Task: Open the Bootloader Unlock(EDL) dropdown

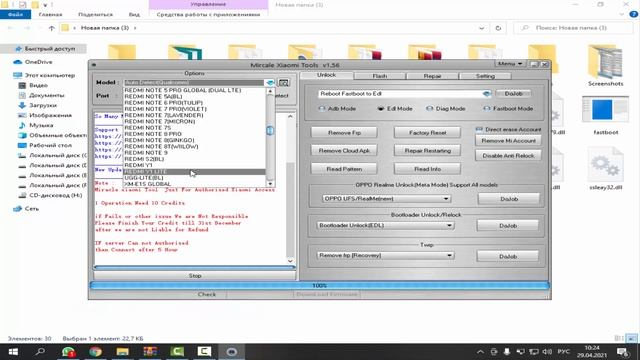Action: click(449, 225)
